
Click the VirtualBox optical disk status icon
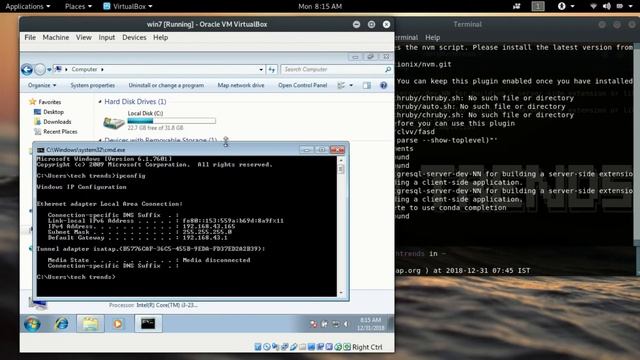[x=267, y=347]
